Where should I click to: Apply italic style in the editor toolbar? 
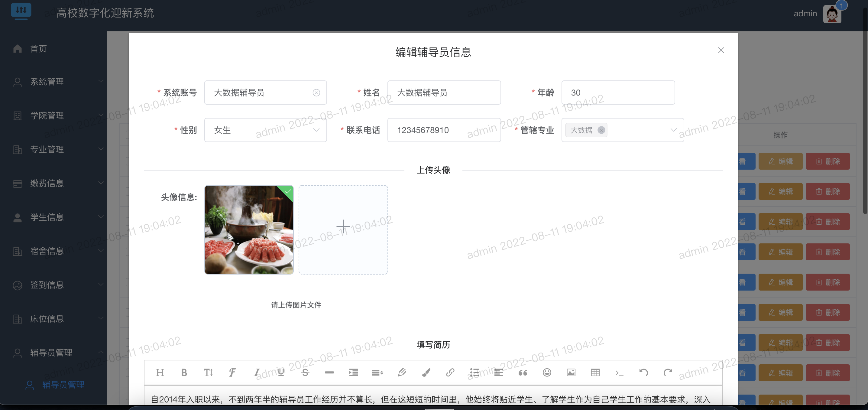pos(256,373)
